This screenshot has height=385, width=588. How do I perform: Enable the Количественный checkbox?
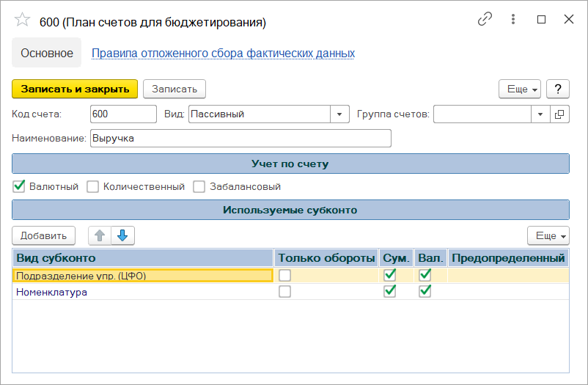pyautogui.click(x=93, y=186)
